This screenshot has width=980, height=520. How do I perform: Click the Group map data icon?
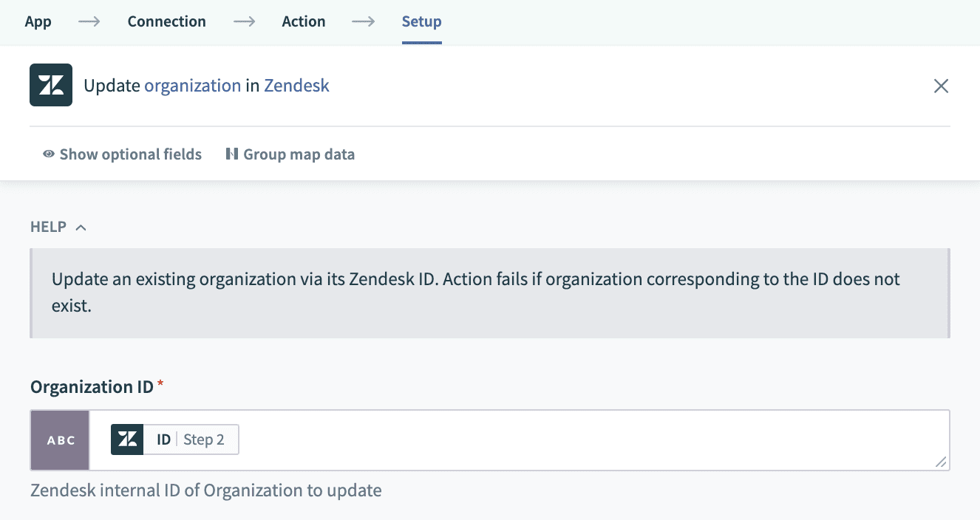coord(233,154)
